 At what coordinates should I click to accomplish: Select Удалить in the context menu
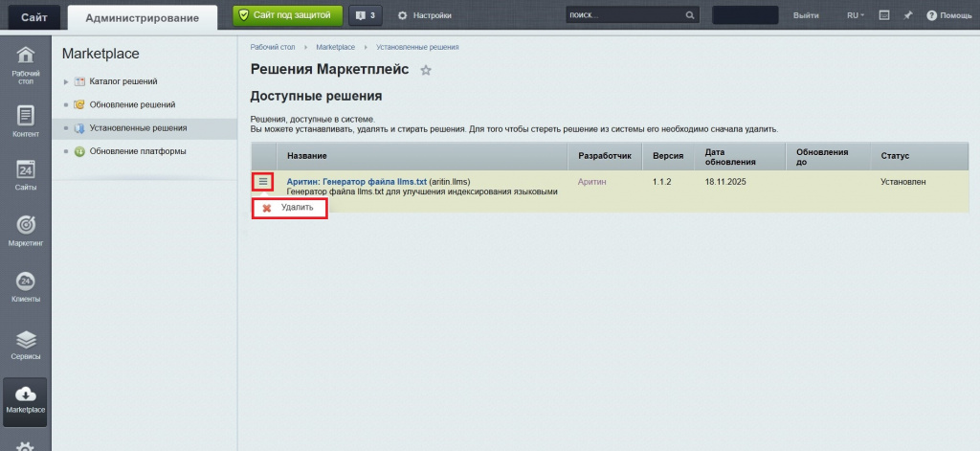coord(296,208)
